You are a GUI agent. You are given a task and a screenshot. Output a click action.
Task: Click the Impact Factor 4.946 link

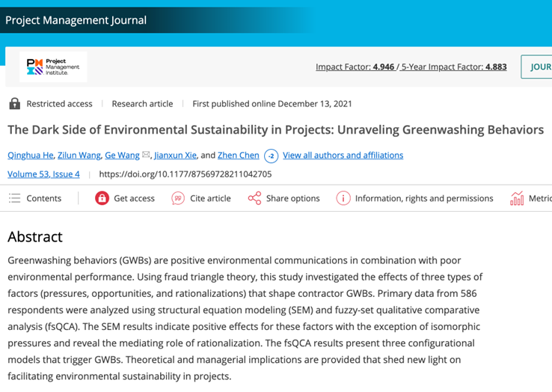[355, 67]
